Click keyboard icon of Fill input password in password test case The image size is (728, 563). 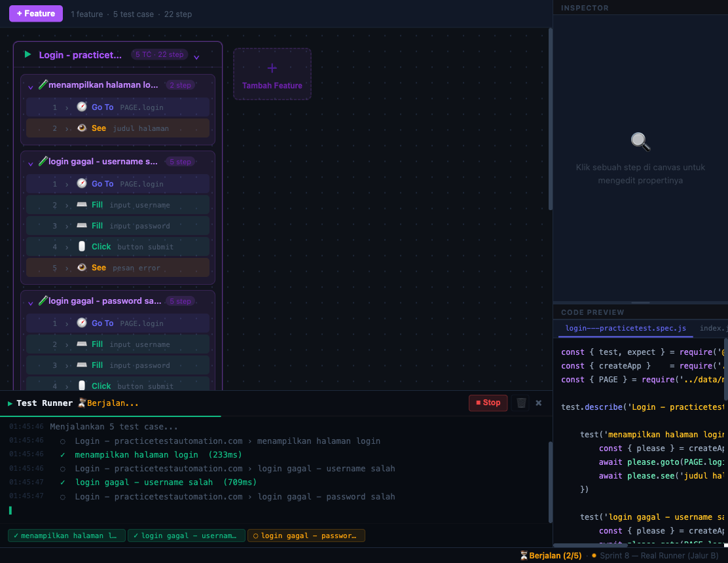[82, 365]
